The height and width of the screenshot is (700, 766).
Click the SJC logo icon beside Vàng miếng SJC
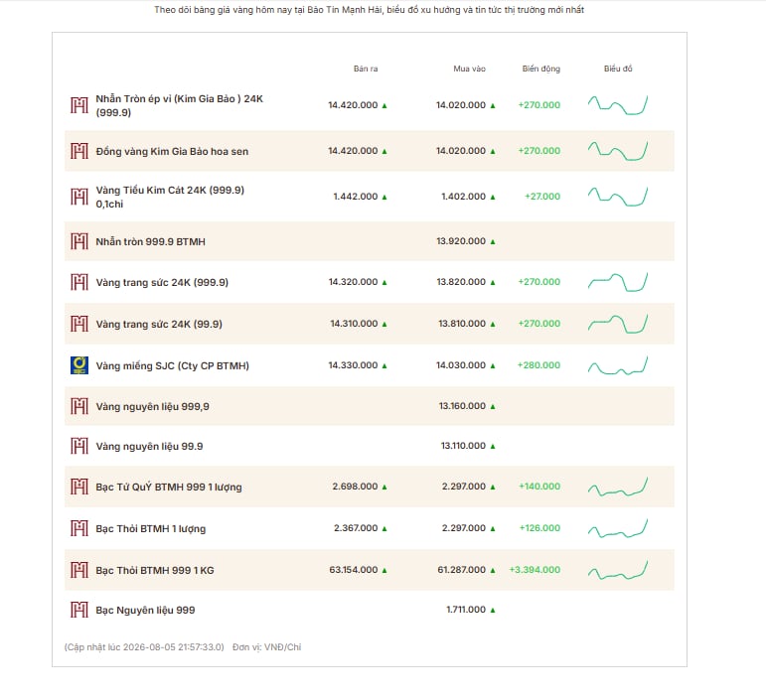point(79,365)
